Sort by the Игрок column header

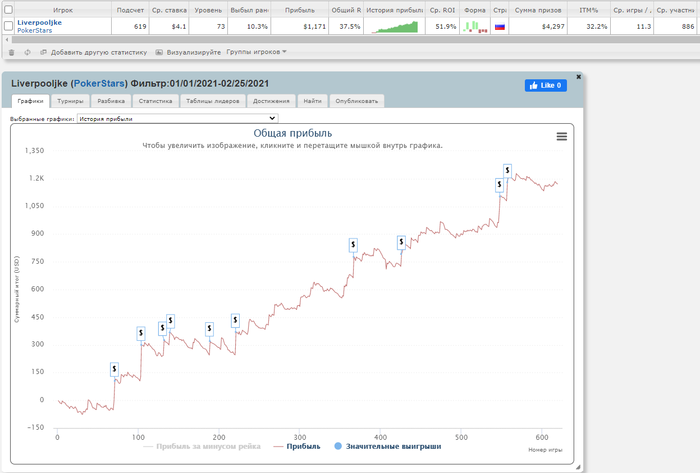click(x=62, y=10)
